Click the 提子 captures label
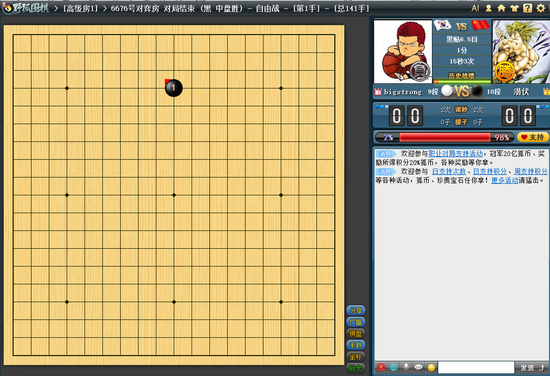Viewport: 550px width, 376px height. point(462,122)
